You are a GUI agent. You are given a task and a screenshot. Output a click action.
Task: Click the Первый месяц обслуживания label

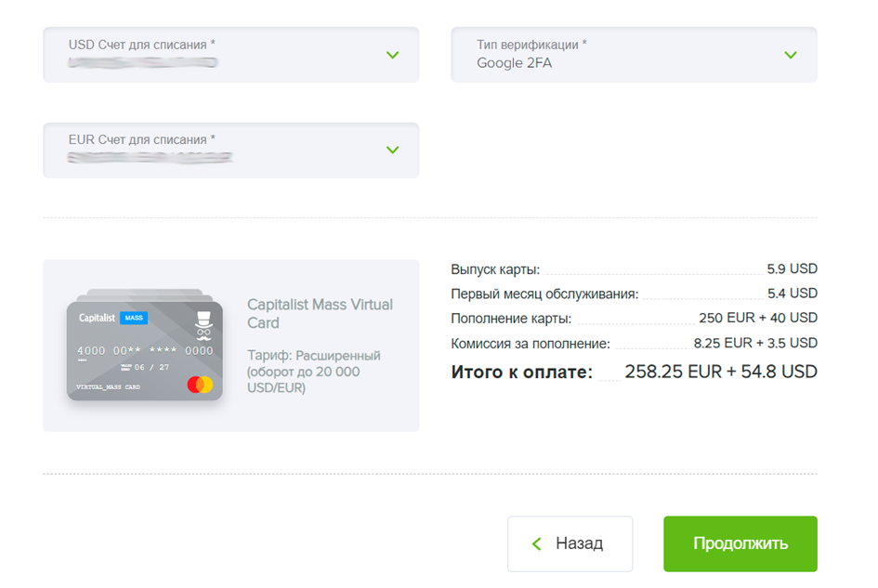click(x=544, y=294)
